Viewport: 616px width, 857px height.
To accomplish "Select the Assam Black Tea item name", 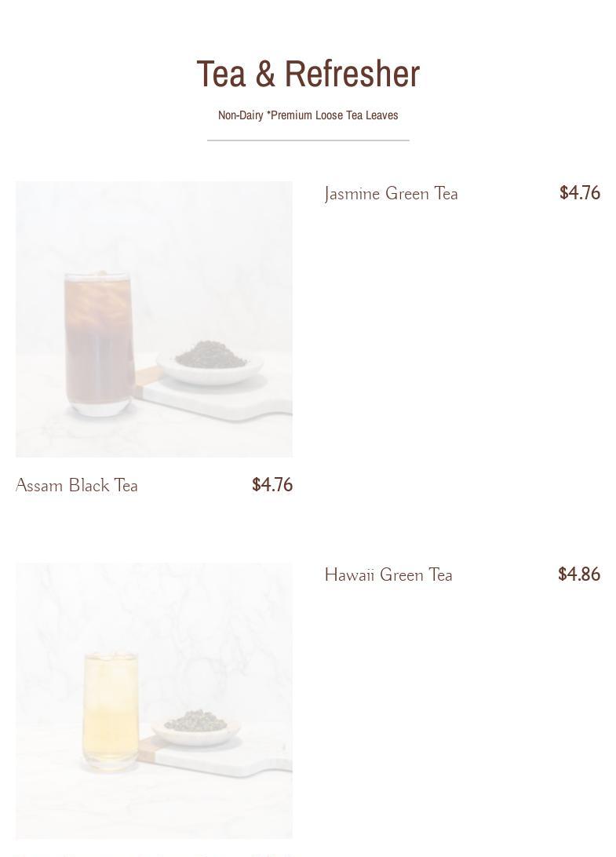I will [x=77, y=485].
